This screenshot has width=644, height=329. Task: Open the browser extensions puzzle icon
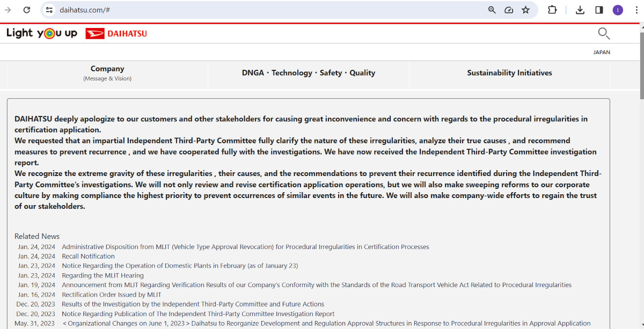click(x=552, y=10)
